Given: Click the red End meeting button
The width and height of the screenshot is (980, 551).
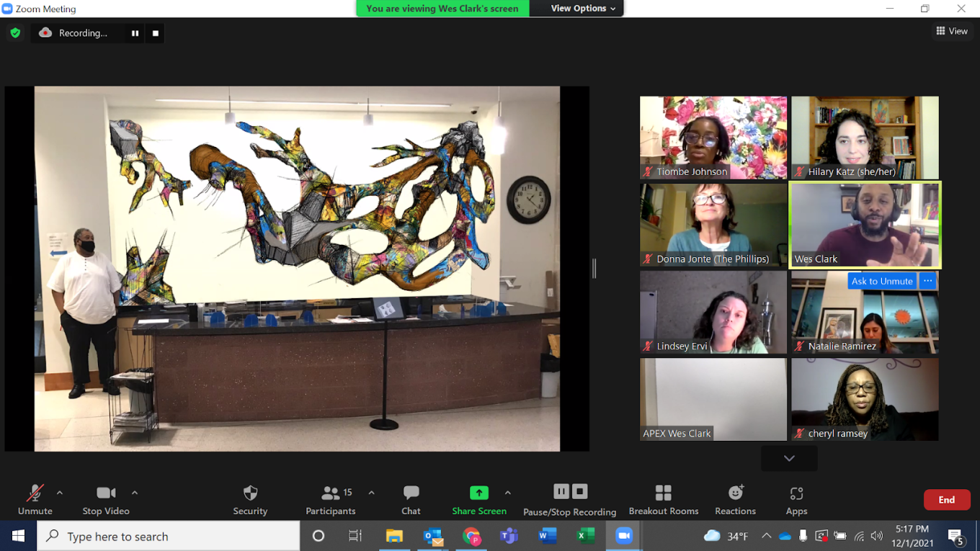Looking at the screenshot, I should 946,500.
